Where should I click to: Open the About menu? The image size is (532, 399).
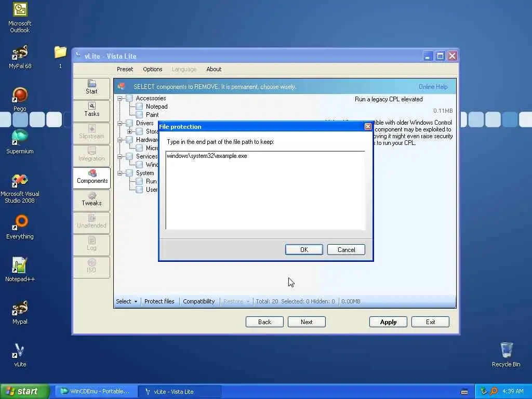click(x=214, y=69)
